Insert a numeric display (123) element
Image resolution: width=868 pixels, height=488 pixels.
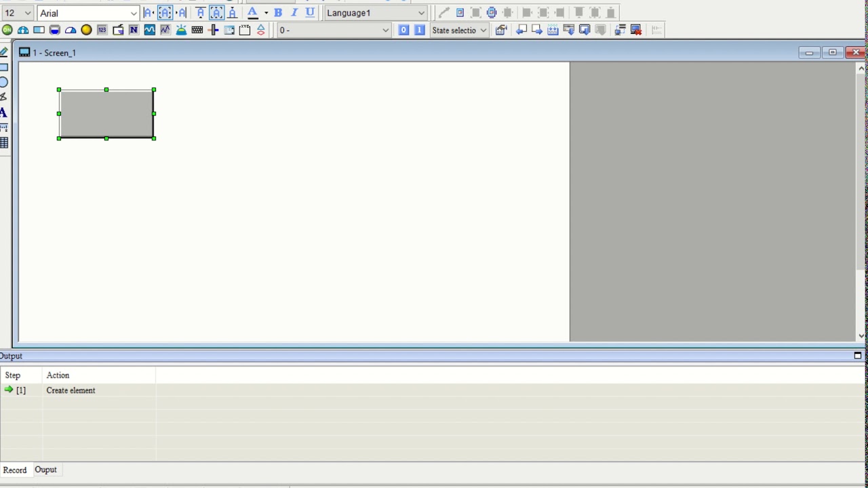click(102, 30)
